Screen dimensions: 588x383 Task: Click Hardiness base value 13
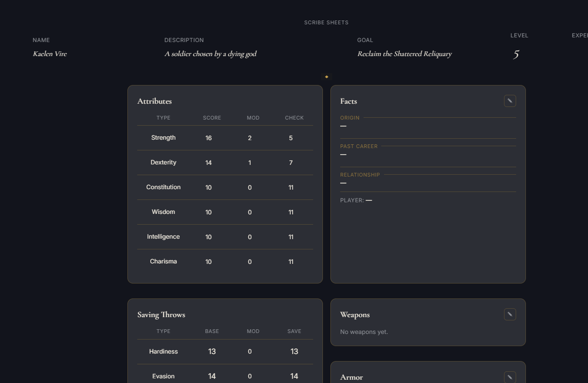click(212, 352)
